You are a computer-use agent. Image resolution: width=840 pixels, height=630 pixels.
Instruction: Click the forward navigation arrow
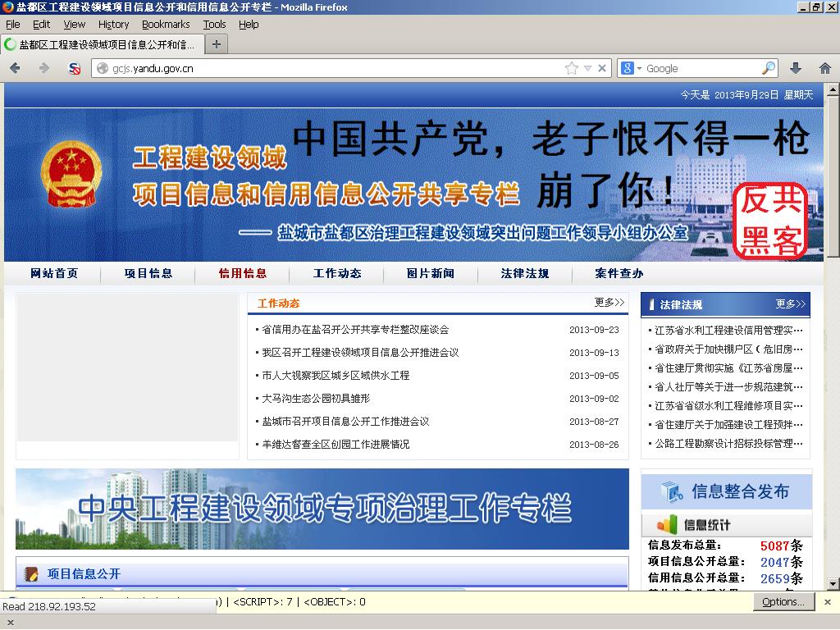click(44, 68)
